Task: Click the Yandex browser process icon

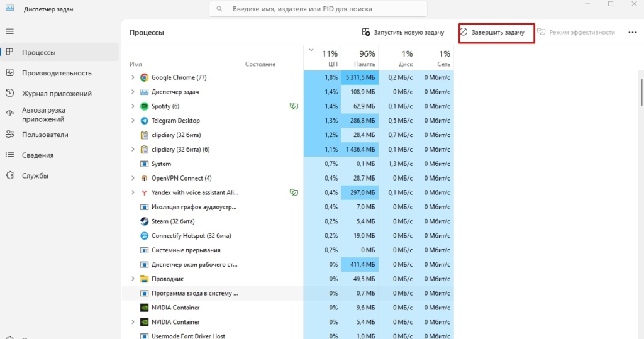Action: 144,192
